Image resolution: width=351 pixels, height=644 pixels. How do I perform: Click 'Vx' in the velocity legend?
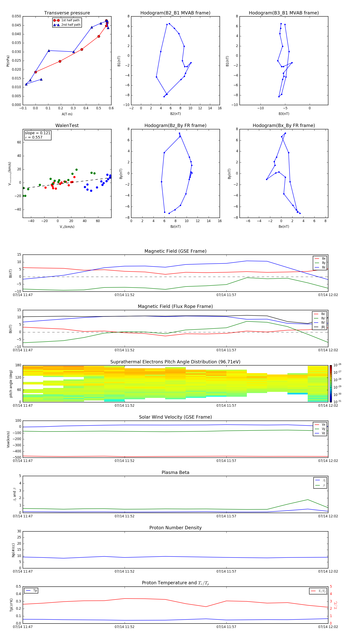(x=320, y=424)
